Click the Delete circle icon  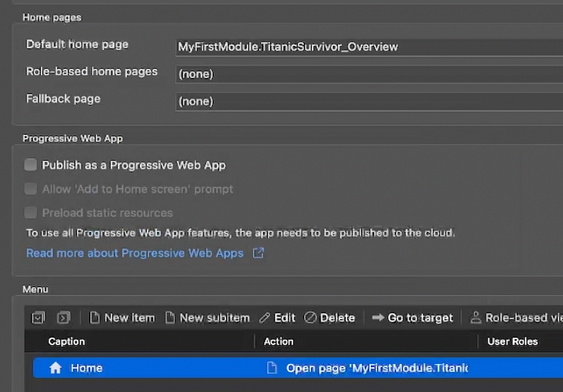tap(310, 317)
